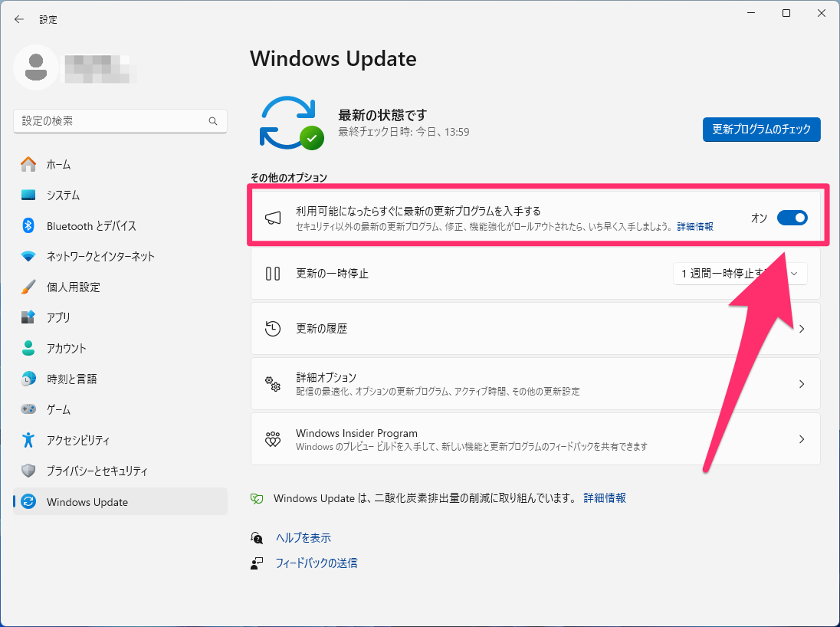Click inside the 設定の検索 search field

point(115,121)
